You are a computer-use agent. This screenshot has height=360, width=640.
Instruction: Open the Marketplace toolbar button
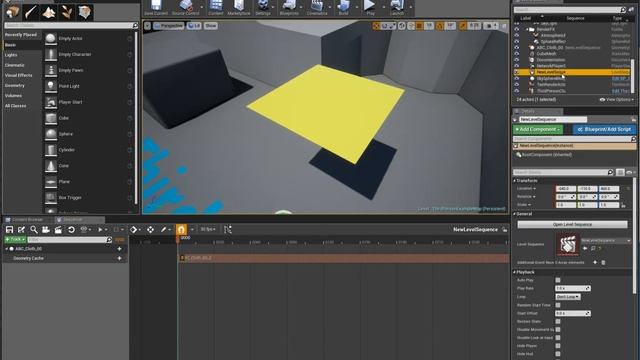tap(239, 8)
